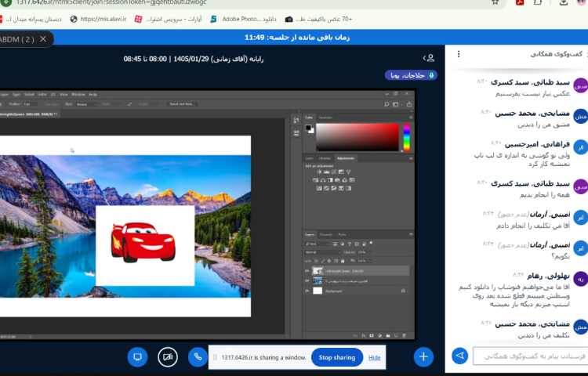Click the screen share button
588x376 pixels.
(138, 357)
